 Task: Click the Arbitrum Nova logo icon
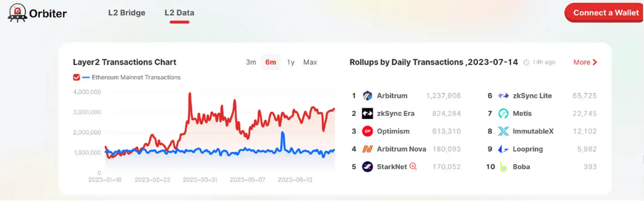pos(367,149)
